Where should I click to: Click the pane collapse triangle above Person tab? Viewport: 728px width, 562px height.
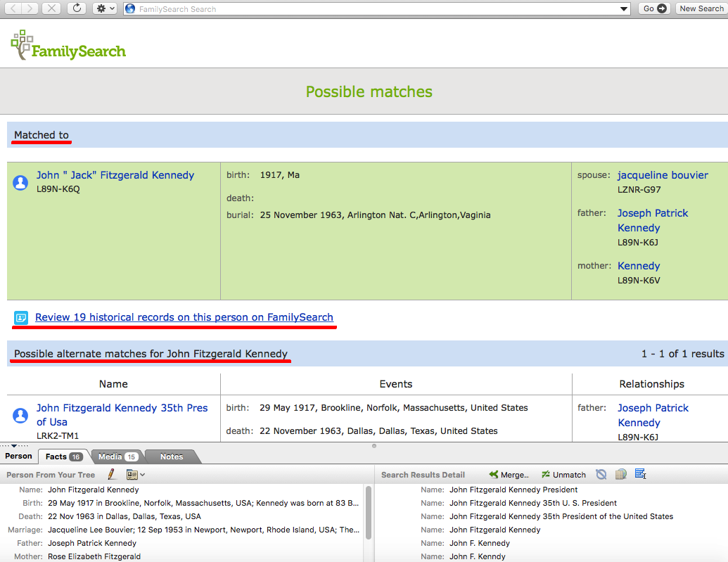tap(14, 446)
